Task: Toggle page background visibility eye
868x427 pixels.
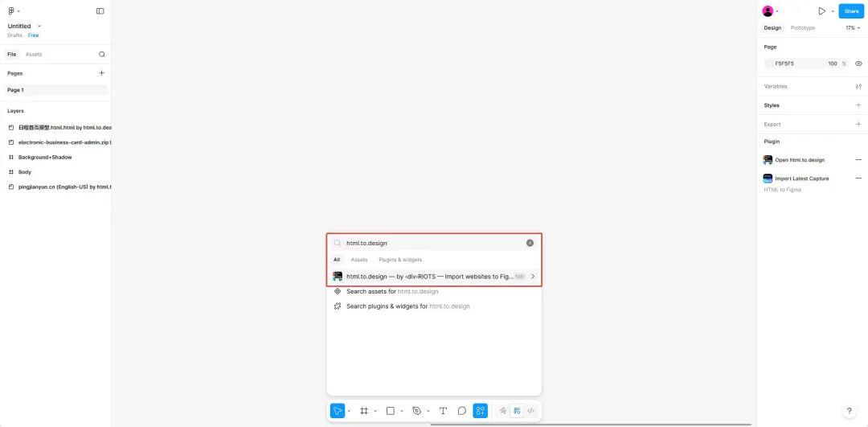Action: click(858, 64)
